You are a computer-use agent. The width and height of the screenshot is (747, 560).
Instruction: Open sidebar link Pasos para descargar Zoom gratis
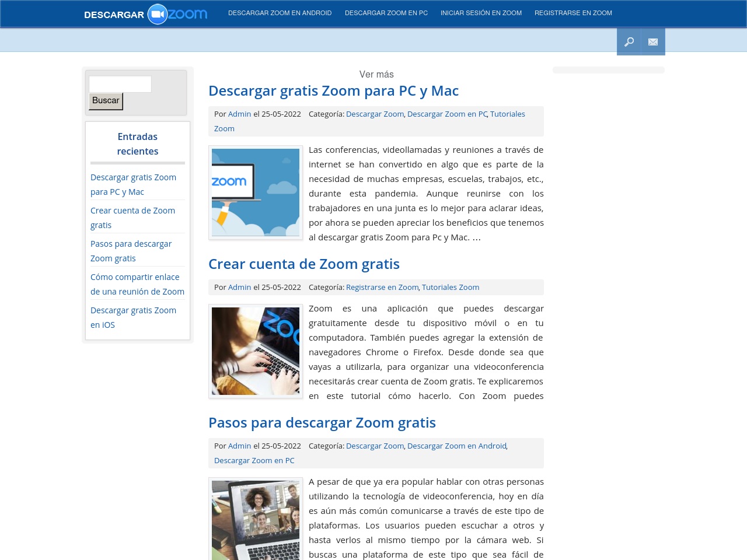[131, 251]
